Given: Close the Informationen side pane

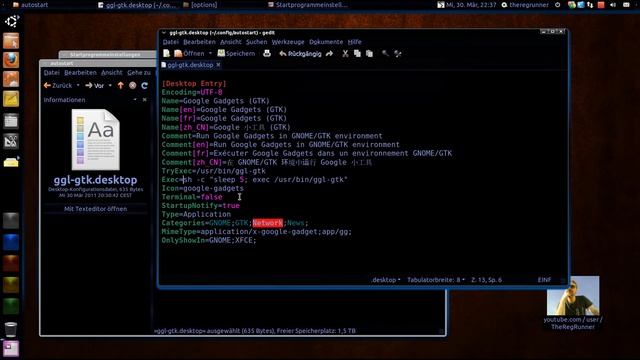Looking at the screenshot, I should (144, 100).
